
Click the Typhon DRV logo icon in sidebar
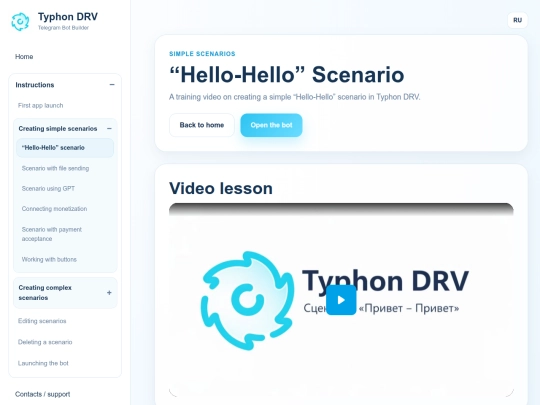click(x=20, y=22)
